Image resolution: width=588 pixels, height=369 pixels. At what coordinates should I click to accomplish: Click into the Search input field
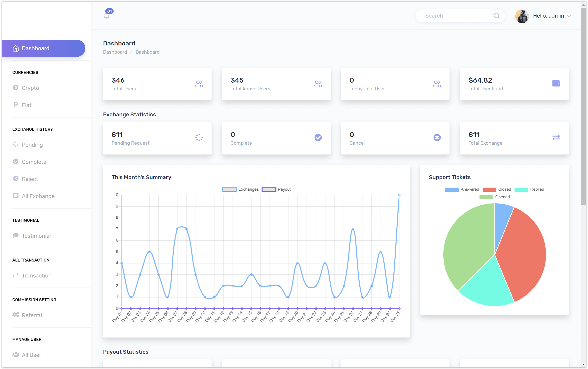pos(454,16)
